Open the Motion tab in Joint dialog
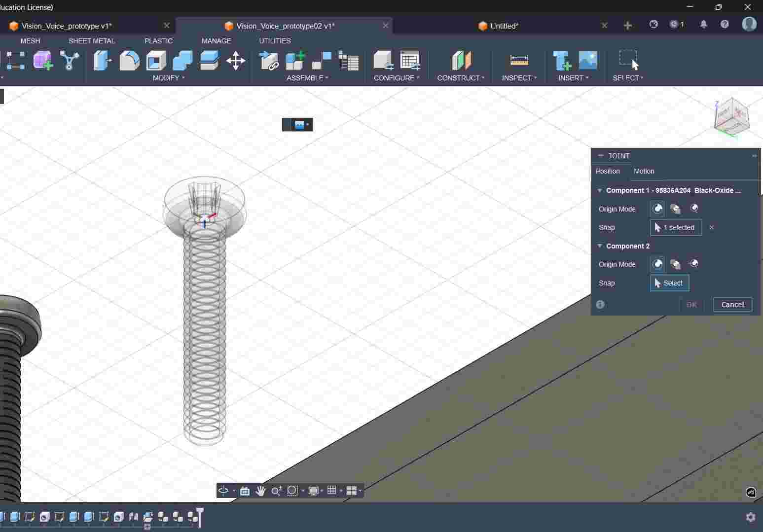 coord(644,171)
